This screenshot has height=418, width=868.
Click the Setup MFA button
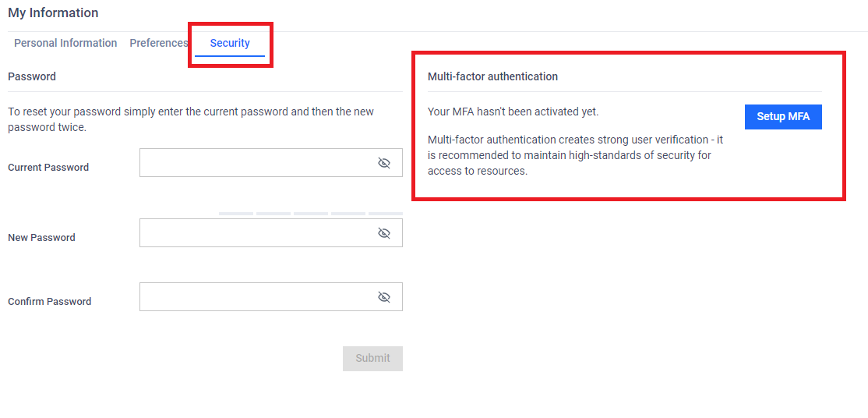coord(783,117)
